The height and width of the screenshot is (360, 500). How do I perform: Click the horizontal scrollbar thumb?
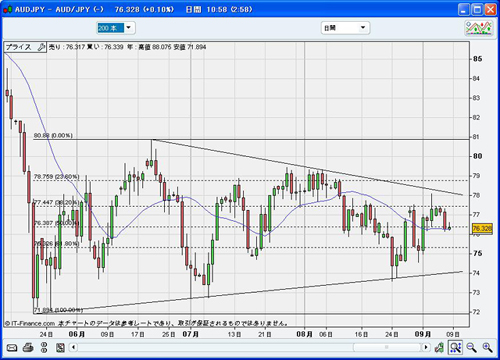[x=387, y=348]
